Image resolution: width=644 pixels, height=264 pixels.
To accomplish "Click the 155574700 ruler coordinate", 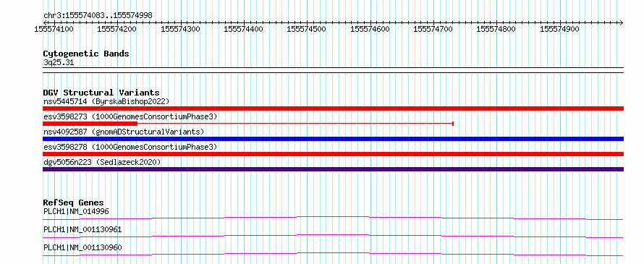I will pyautogui.click(x=433, y=30).
